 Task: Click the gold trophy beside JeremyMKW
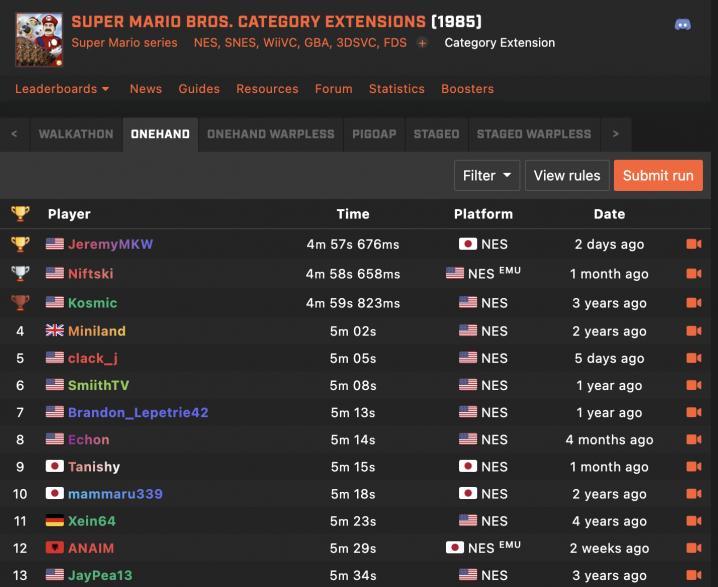pyautogui.click(x=20, y=244)
